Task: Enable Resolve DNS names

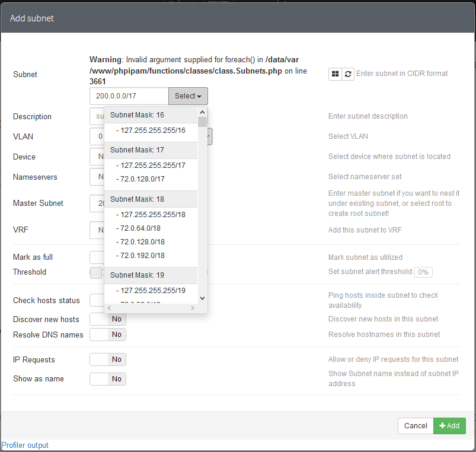Action: 107,334
